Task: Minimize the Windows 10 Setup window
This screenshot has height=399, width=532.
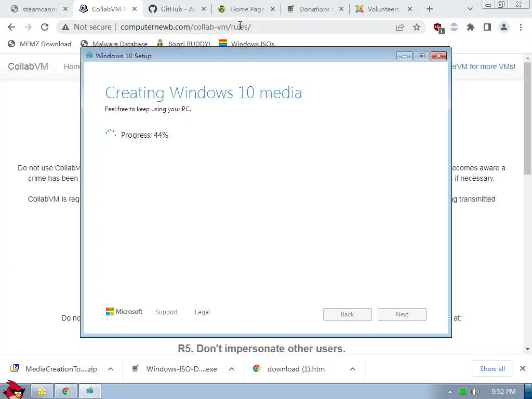Action: [404, 56]
